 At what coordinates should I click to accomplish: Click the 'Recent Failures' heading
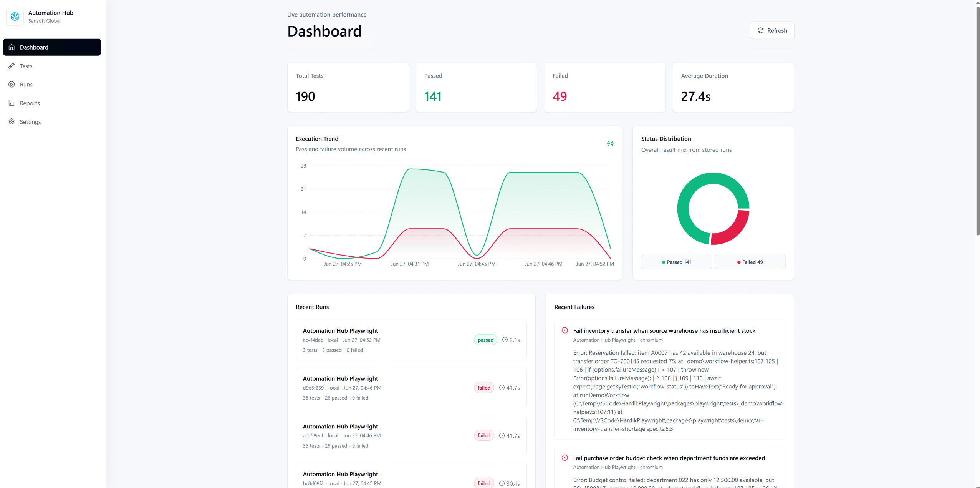(574, 307)
